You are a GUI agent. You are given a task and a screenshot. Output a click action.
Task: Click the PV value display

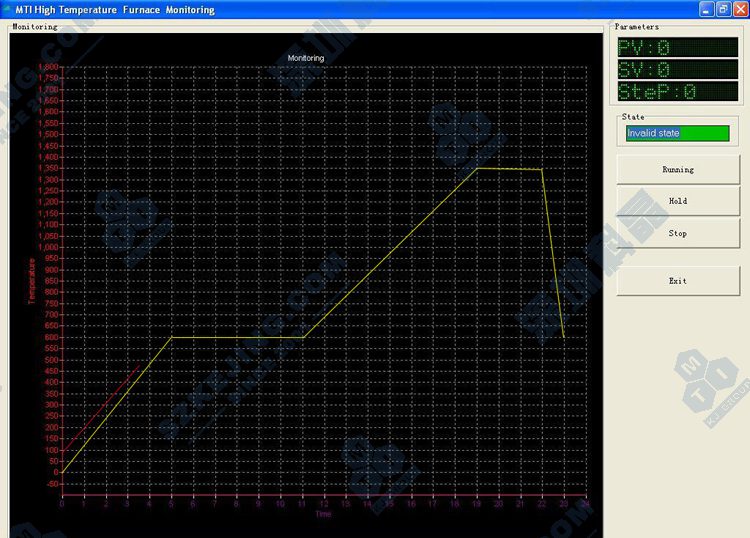click(x=677, y=48)
